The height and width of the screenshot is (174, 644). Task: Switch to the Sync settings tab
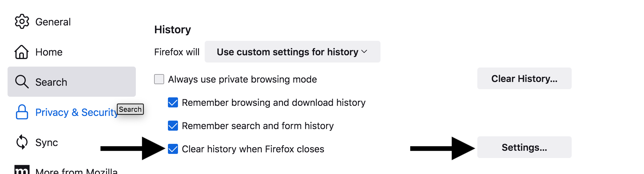coord(47,143)
